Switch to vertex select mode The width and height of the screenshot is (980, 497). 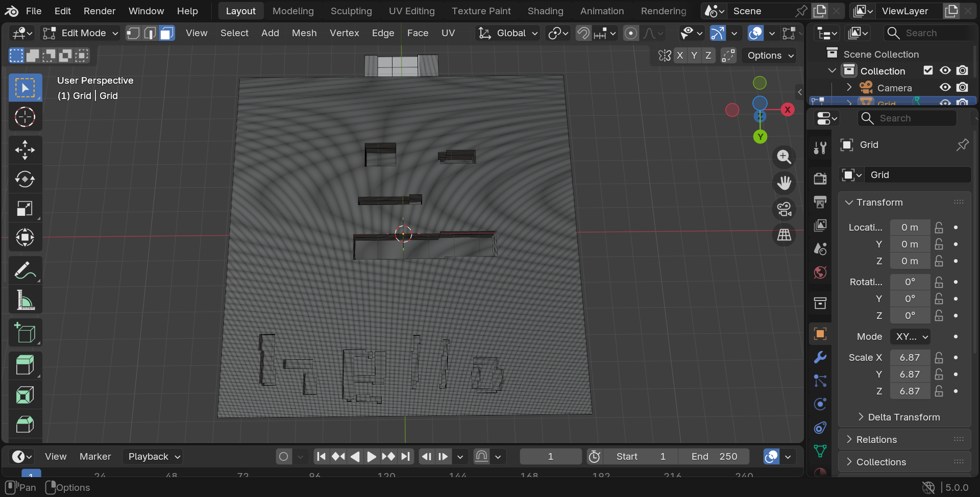tap(133, 33)
